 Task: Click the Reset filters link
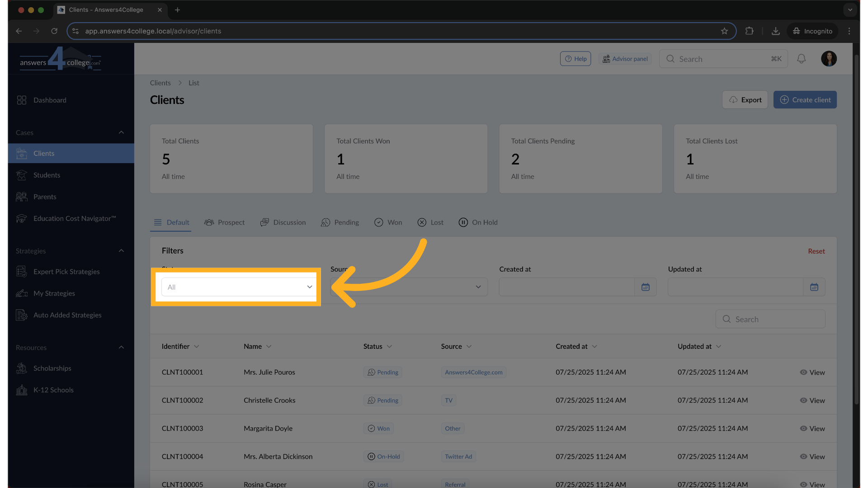pyautogui.click(x=816, y=251)
